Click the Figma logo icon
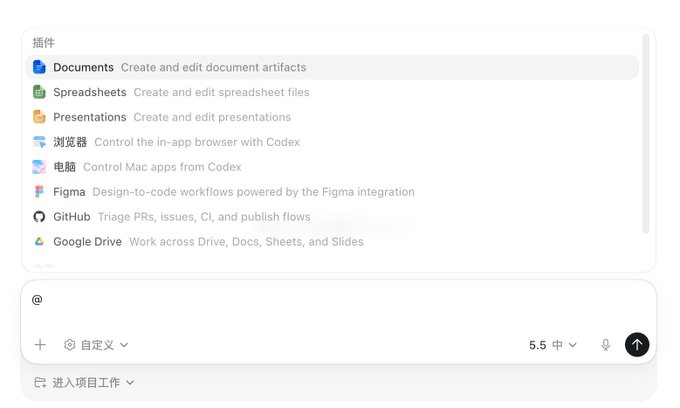This screenshot has height=408, width=680. click(x=39, y=192)
